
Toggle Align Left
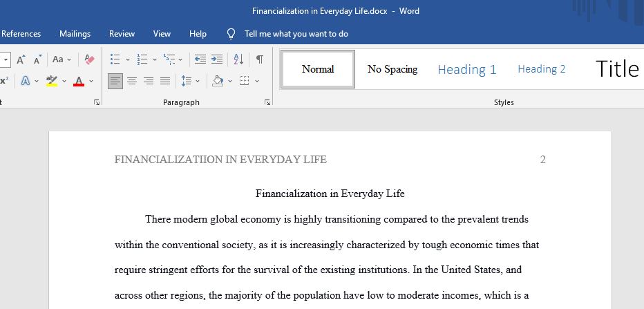tap(115, 81)
